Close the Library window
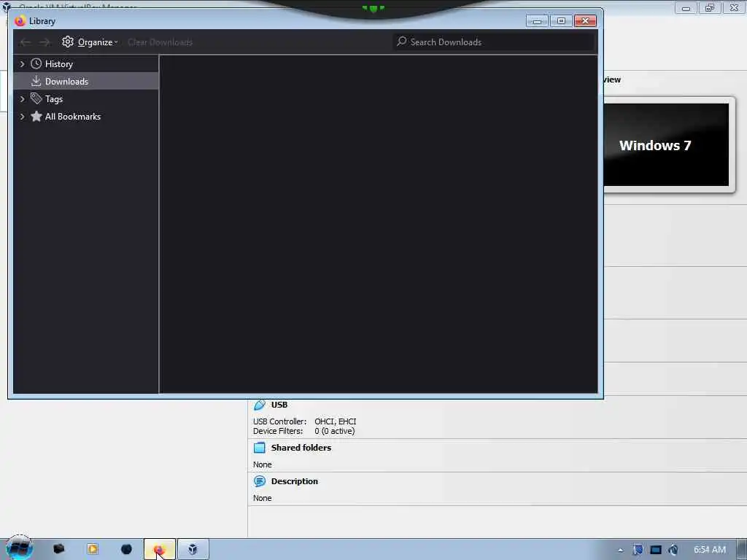The width and height of the screenshot is (747, 560). (x=586, y=21)
